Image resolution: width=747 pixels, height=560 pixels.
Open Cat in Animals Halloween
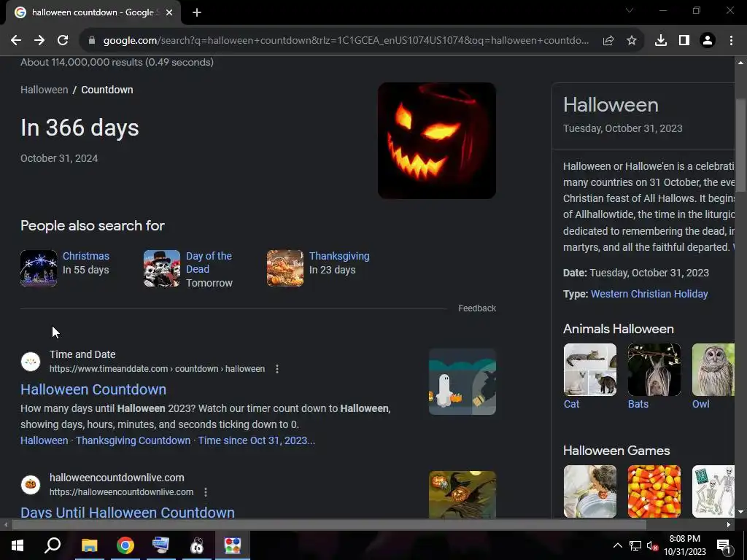(589, 376)
